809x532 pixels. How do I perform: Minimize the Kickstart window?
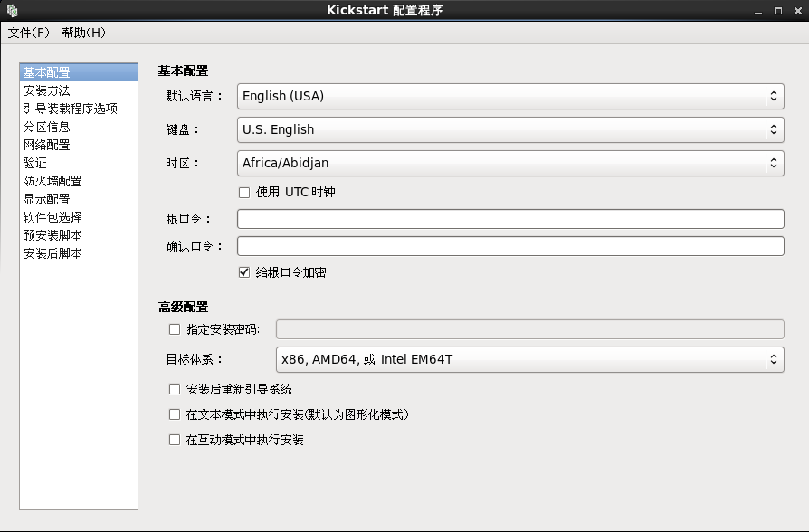click(758, 11)
